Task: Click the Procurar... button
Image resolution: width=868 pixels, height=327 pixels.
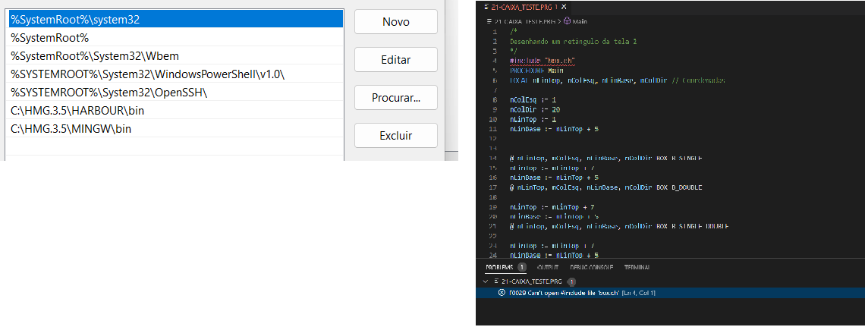Action: click(395, 98)
